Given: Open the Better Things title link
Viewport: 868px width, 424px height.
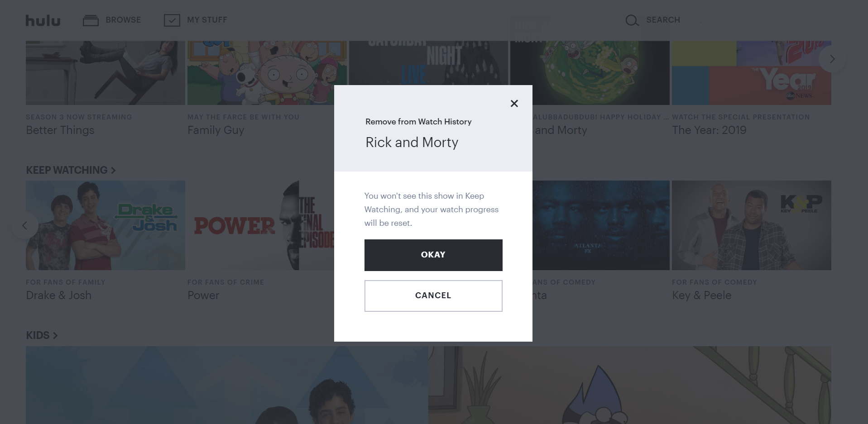Looking at the screenshot, I should click(x=60, y=130).
